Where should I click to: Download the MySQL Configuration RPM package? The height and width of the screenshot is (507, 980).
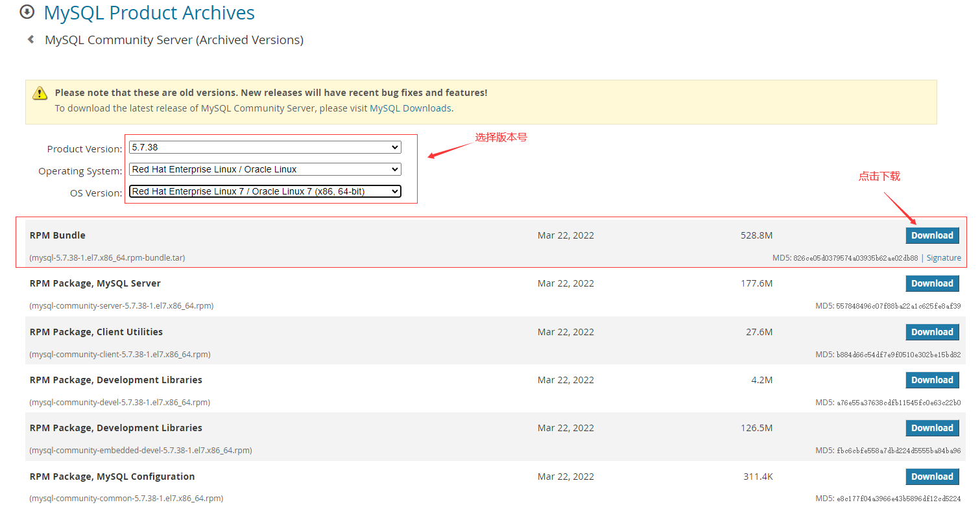point(932,477)
